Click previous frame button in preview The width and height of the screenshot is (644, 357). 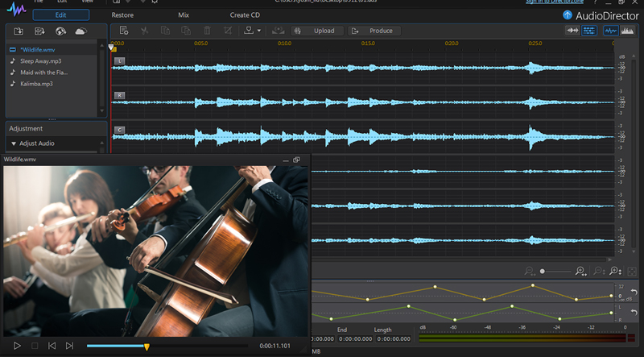tap(52, 346)
